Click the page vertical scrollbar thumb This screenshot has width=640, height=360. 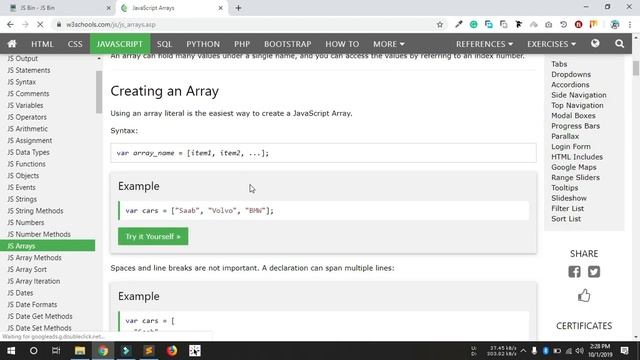pyautogui.click(x=636, y=68)
